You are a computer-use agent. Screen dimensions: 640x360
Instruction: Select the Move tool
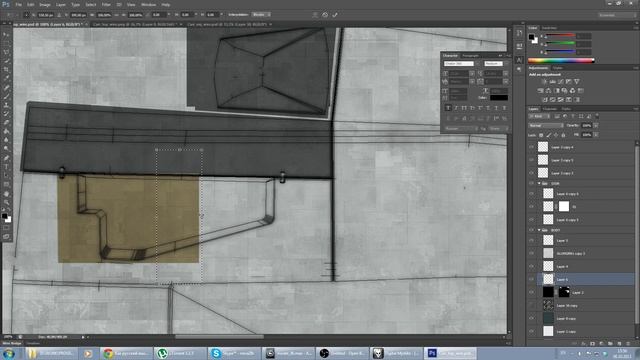pos(6,35)
